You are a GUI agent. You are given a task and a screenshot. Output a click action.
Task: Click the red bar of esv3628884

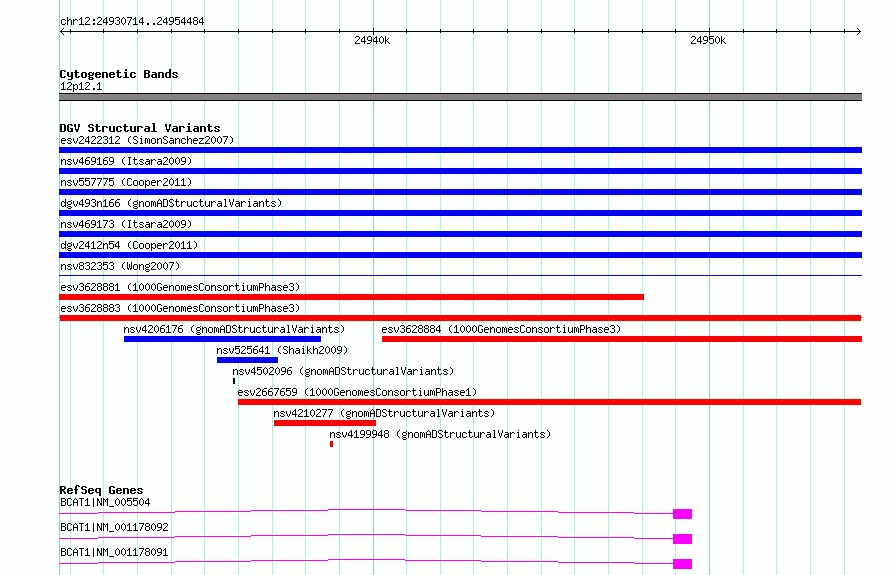(622, 339)
